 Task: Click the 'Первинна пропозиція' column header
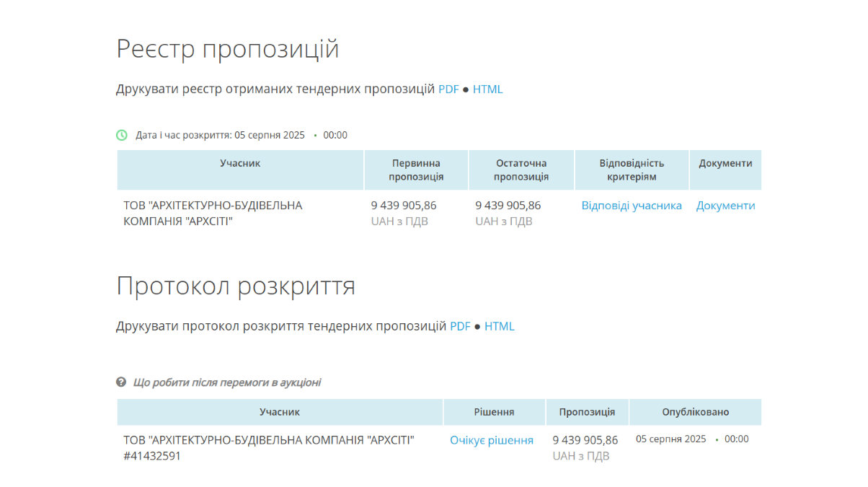[x=416, y=170]
